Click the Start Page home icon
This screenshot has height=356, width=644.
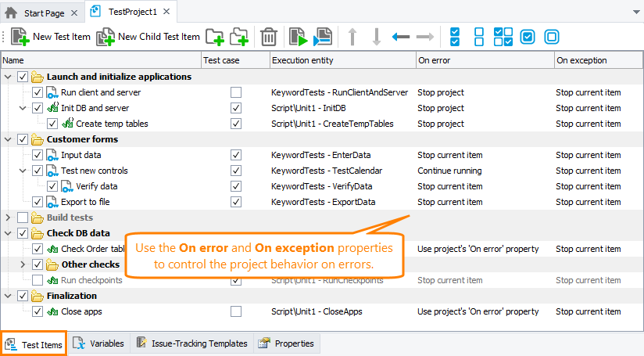coord(11,13)
